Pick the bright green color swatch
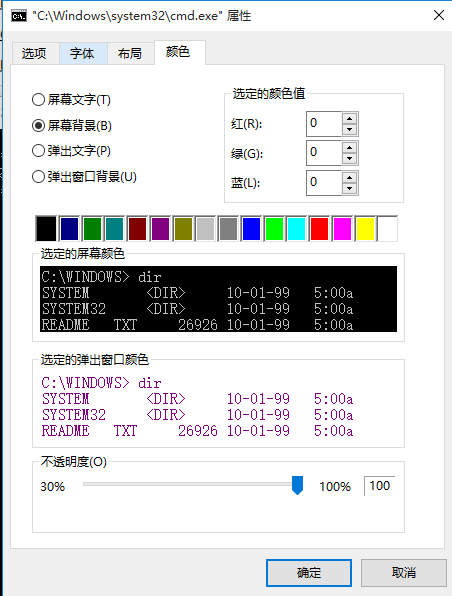The height and width of the screenshot is (596, 452). [x=274, y=229]
